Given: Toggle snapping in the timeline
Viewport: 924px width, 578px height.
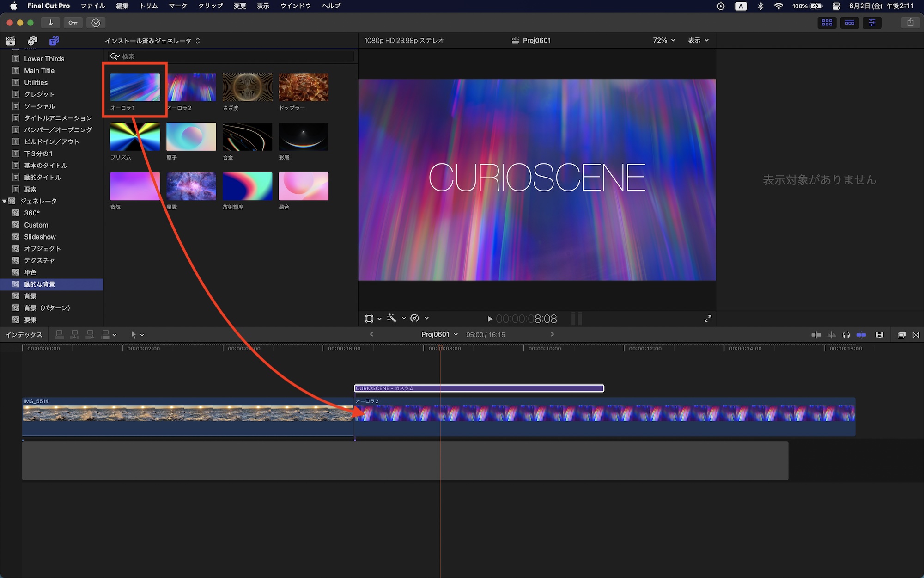Looking at the screenshot, I should 861,335.
